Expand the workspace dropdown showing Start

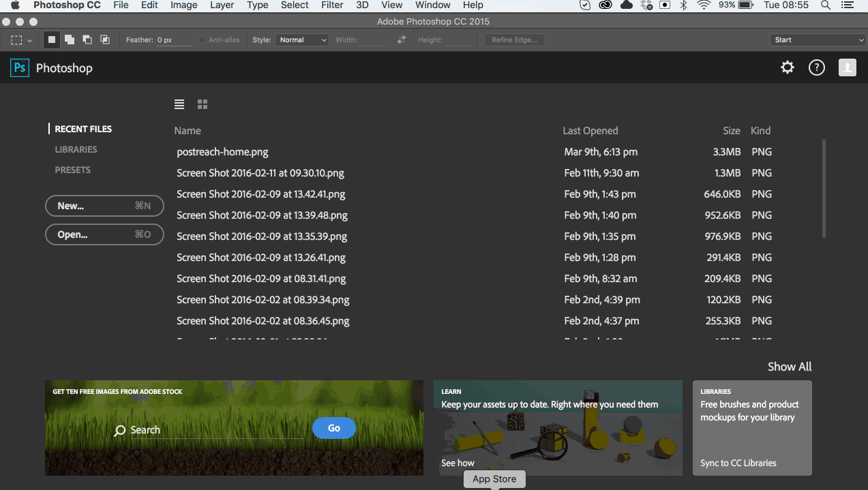(x=817, y=40)
